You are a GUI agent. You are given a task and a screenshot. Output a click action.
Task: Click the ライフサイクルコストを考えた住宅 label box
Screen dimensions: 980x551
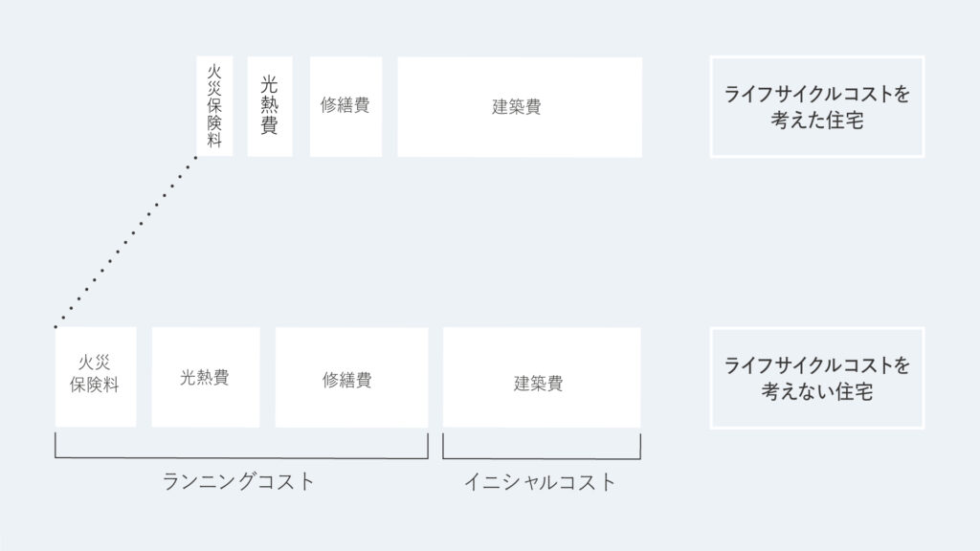(816, 106)
